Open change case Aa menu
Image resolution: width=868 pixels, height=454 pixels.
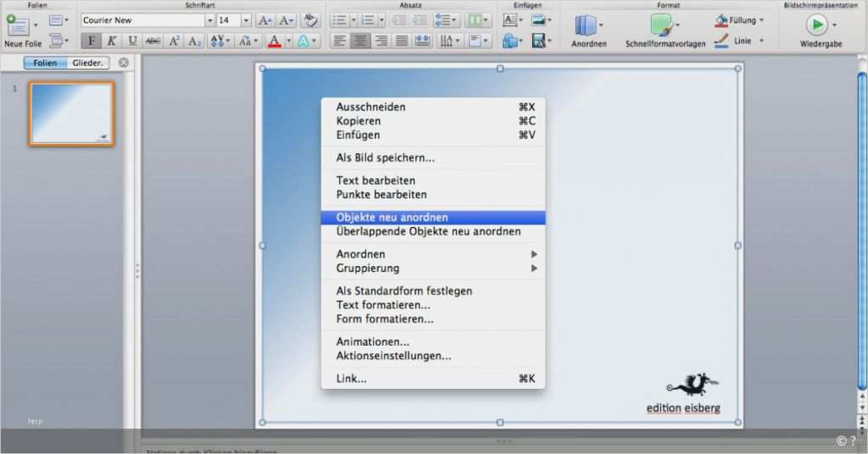tap(248, 41)
